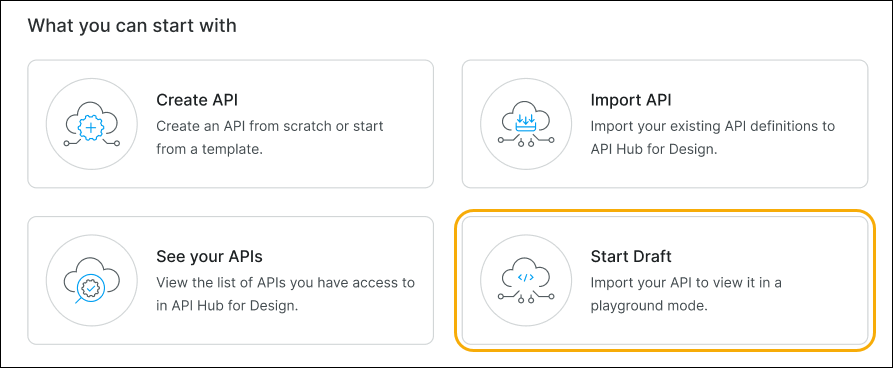Screen dimensions: 893x368
Task: Click 'Import your API to view it' description
Action: click(x=686, y=295)
